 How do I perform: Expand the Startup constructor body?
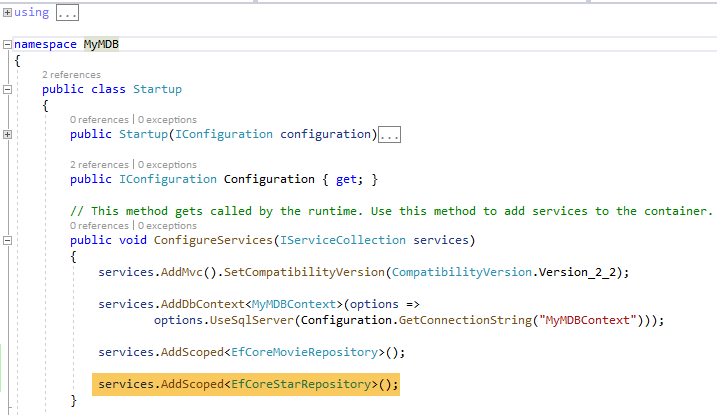[7, 134]
